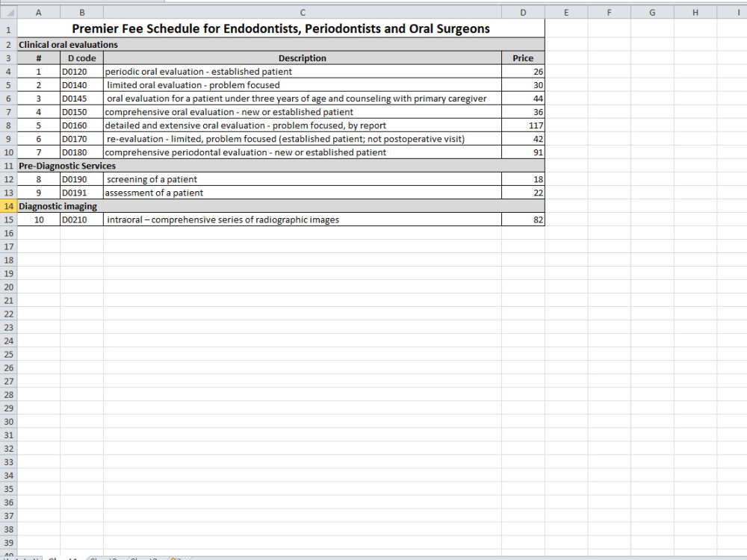Select the D0190 code cell
The height and width of the screenshot is (560, 747).
pos(82,179)
